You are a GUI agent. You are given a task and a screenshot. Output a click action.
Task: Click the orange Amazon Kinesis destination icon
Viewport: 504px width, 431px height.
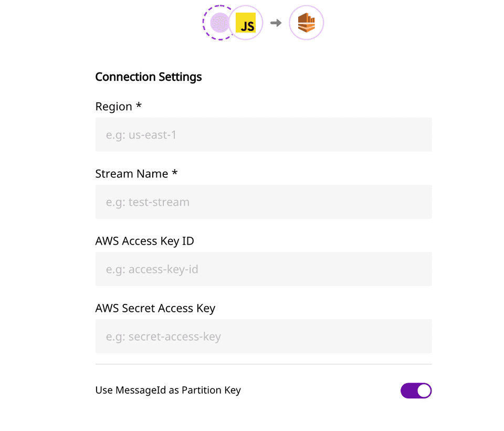point(306,23)
